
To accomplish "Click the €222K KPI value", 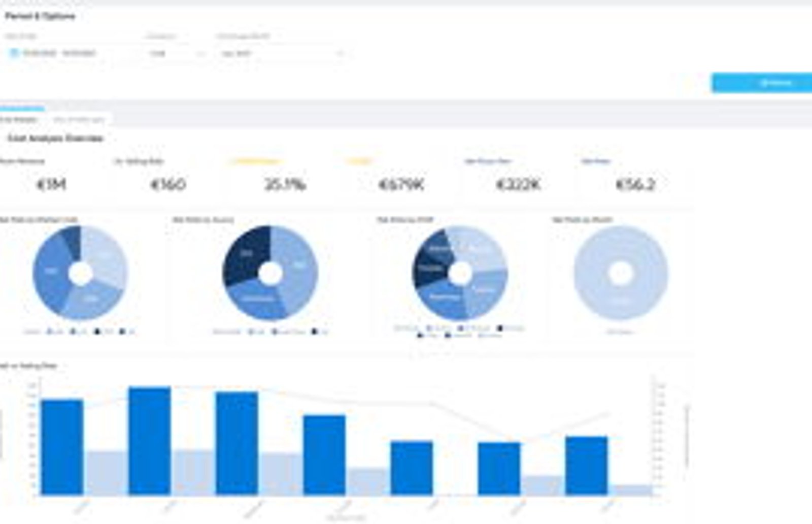I will [x=518, y=184].
